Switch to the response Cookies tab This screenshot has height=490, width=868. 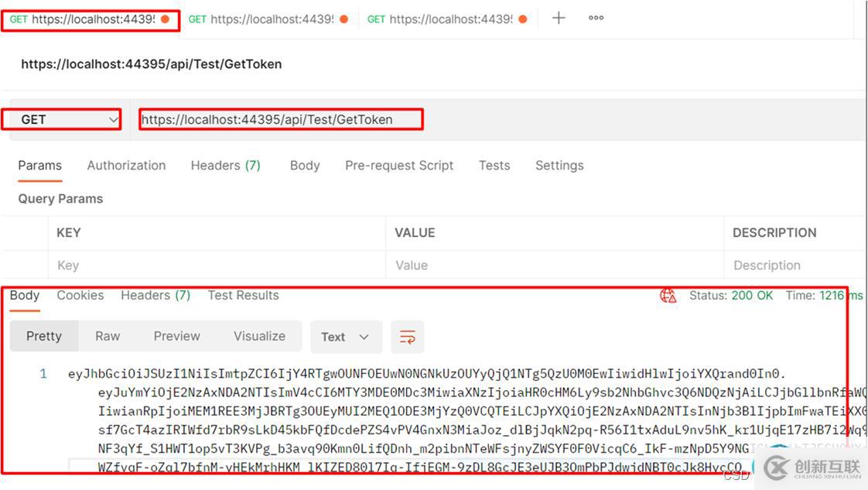(80, 296)
